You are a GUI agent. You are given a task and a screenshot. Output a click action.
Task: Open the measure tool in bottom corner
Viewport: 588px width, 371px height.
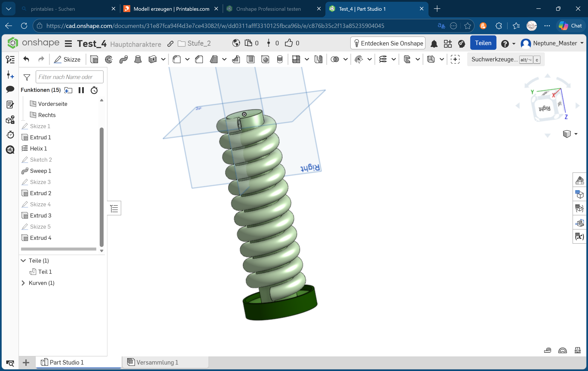(x=547, y=350)
